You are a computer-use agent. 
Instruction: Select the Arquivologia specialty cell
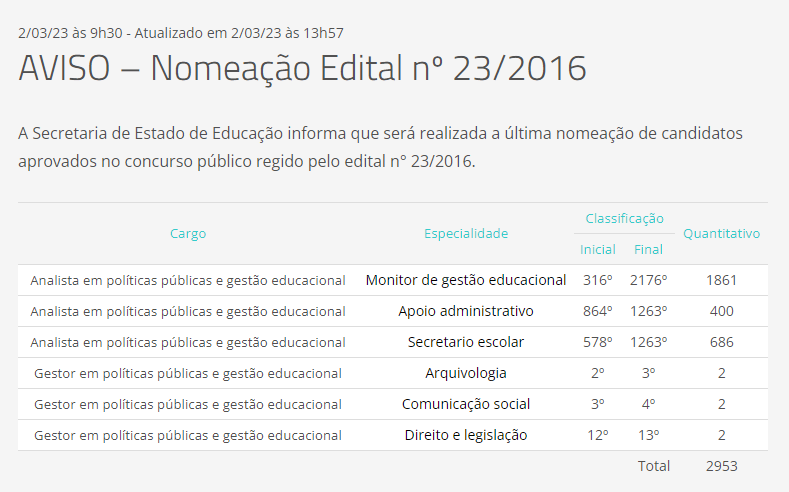(x=466, y=373)
